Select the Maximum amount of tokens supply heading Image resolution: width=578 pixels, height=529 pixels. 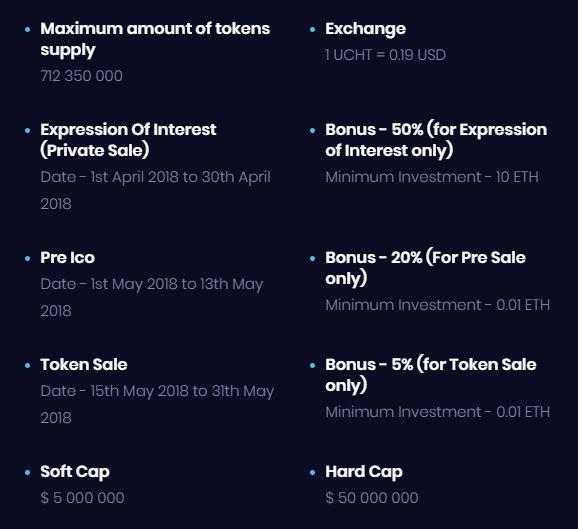[x=155, y=39]
